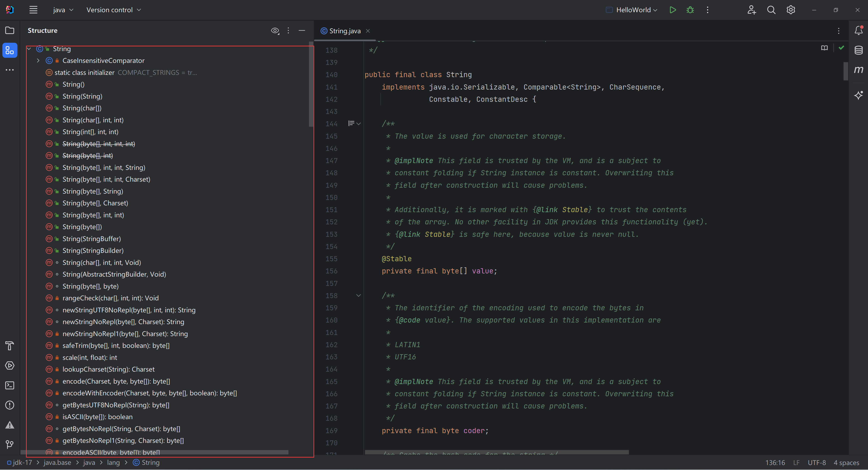
Task: Close the String.java tab
Action: (368, 31)
